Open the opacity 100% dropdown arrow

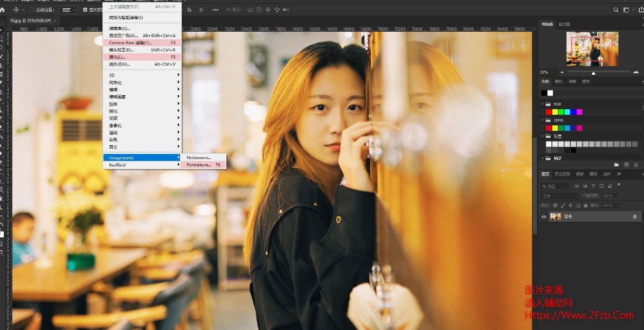click(x=617, y=196)
